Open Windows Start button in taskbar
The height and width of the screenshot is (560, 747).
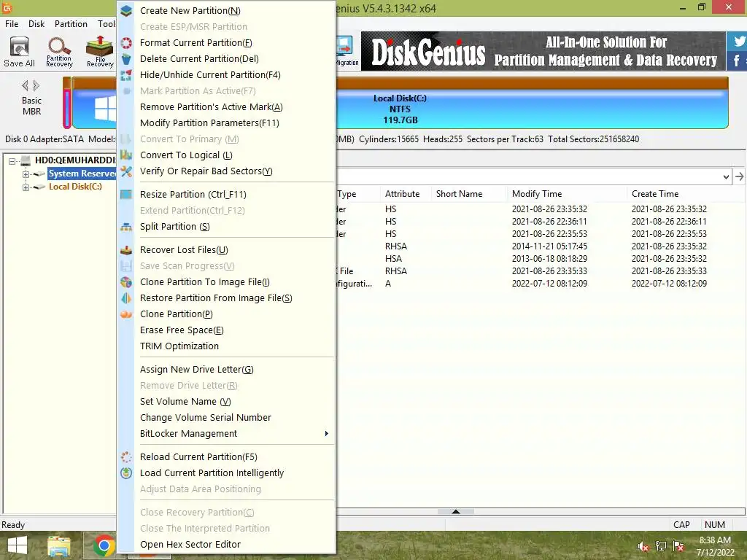(18, 545)
